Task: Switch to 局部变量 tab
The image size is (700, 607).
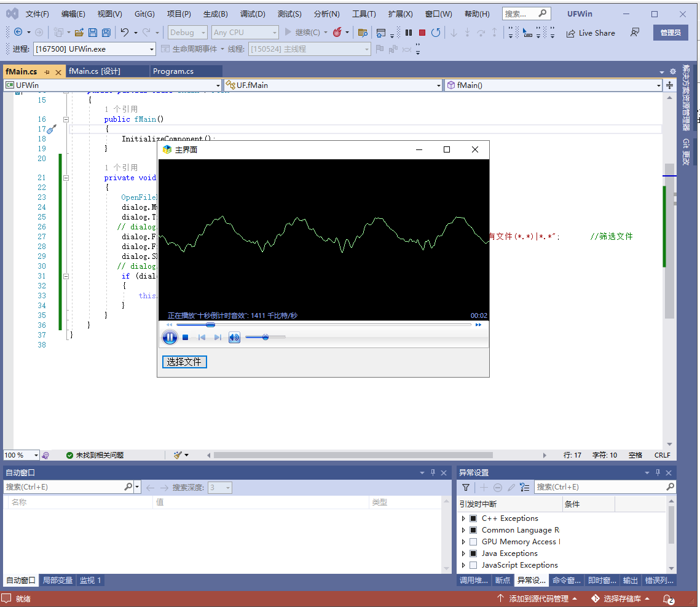Action: (x=58, y=580)
